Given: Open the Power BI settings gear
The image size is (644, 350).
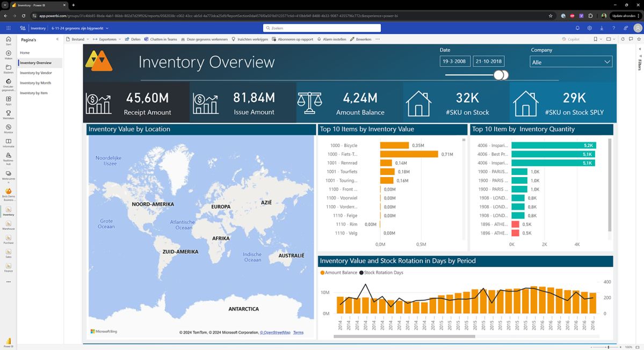Looking at the screenshot, I should 590,28.
